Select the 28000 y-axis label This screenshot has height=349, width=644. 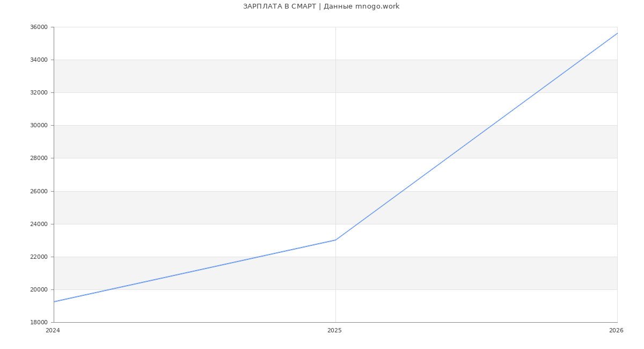[39, 158]
